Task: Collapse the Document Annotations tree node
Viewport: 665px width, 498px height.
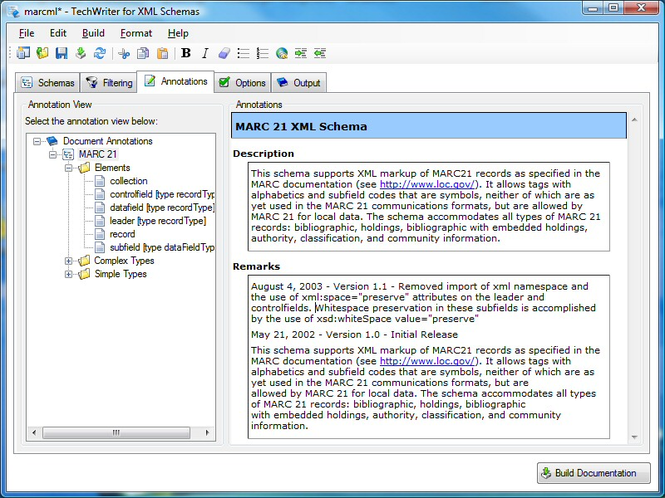Action: (37, 141)
